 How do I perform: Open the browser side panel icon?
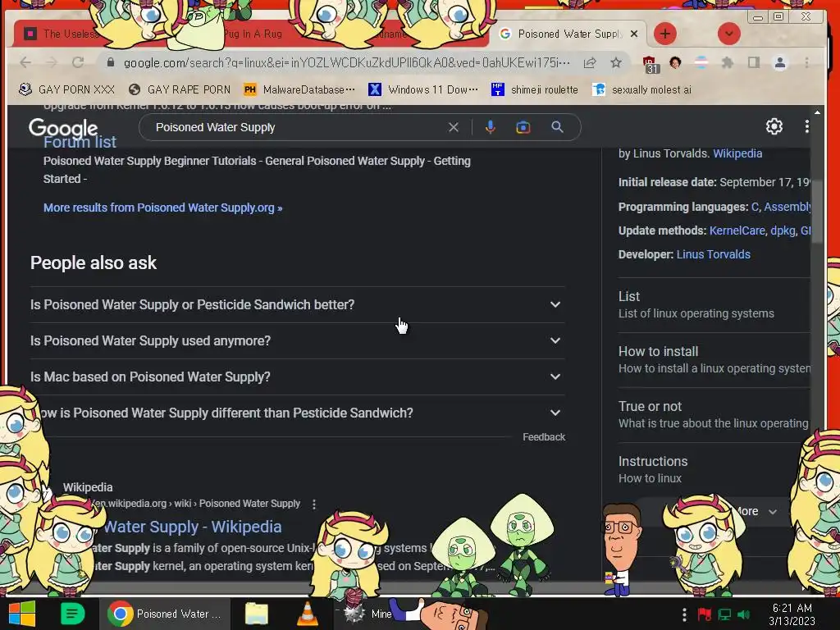[x=754, y=62]
